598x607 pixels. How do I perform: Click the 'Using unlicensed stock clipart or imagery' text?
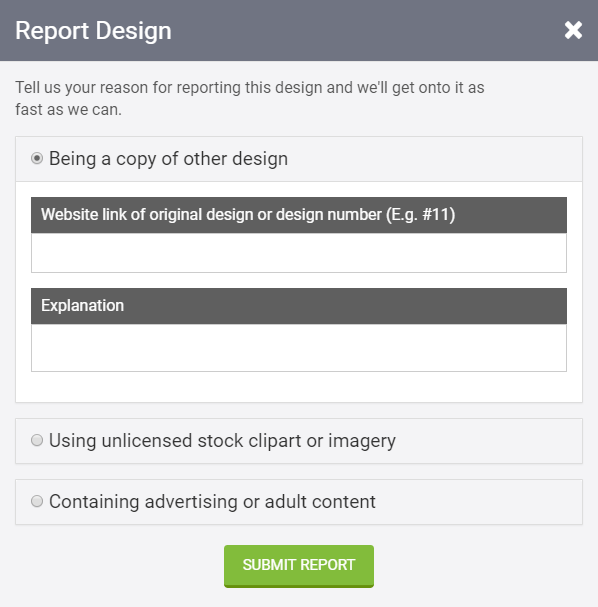[222, 441]
